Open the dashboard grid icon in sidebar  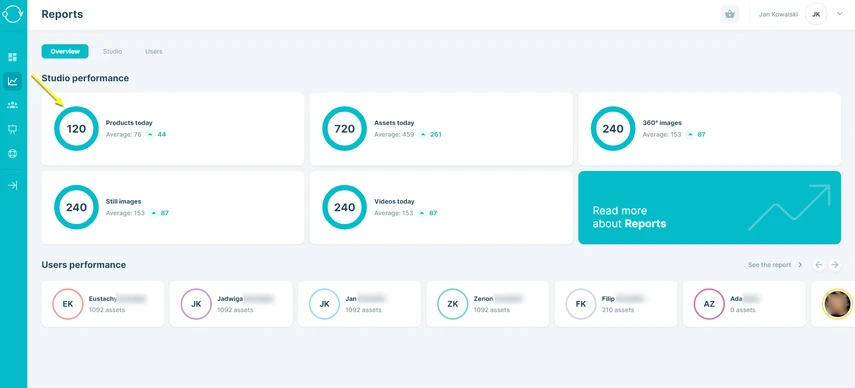coord(13,57)
